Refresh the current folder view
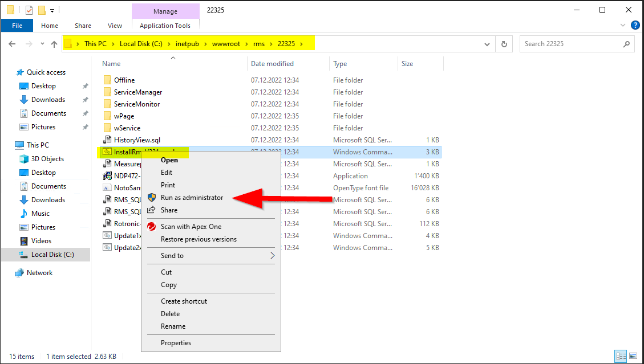This screenshot has height=364, width=644. (504, 44)
